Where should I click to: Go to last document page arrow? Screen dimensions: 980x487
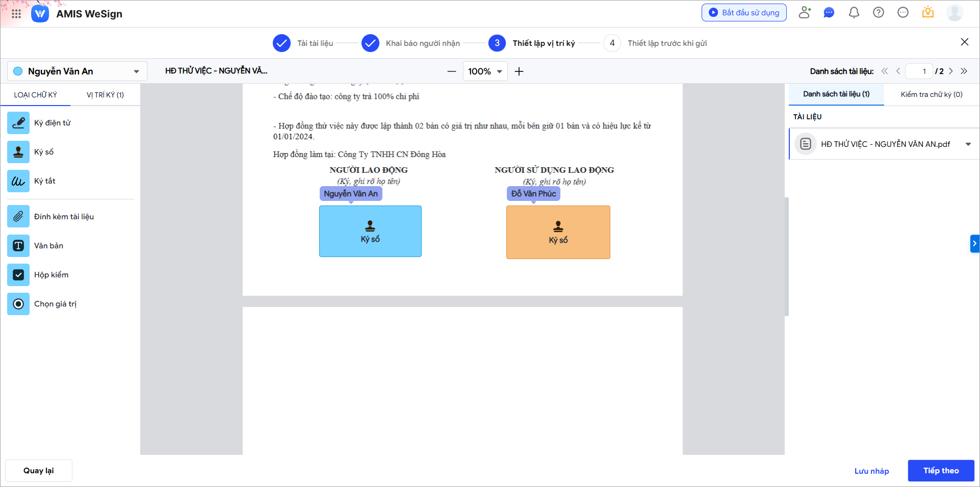click(964, 71)
